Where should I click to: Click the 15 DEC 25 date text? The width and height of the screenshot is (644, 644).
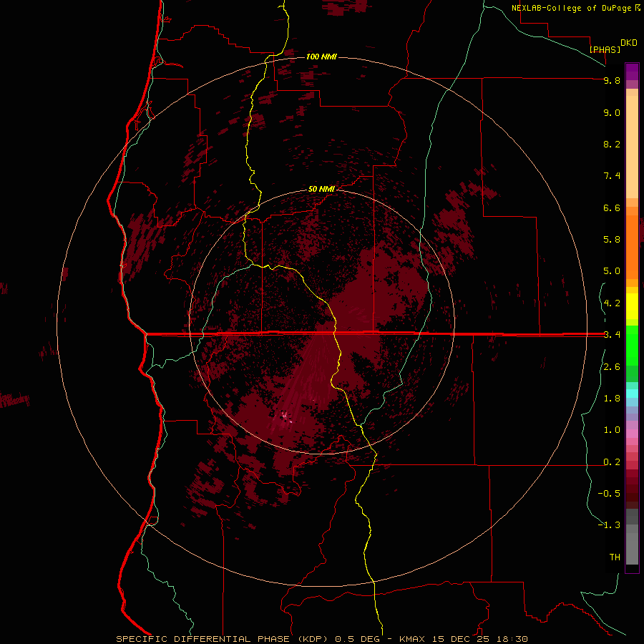point(459,639)
